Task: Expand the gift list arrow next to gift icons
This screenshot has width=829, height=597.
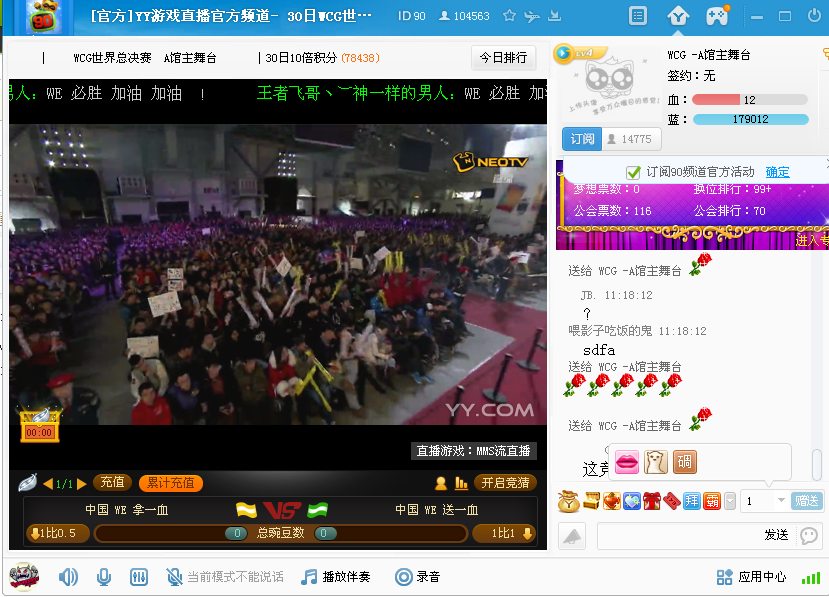Action: click(730, 501)
